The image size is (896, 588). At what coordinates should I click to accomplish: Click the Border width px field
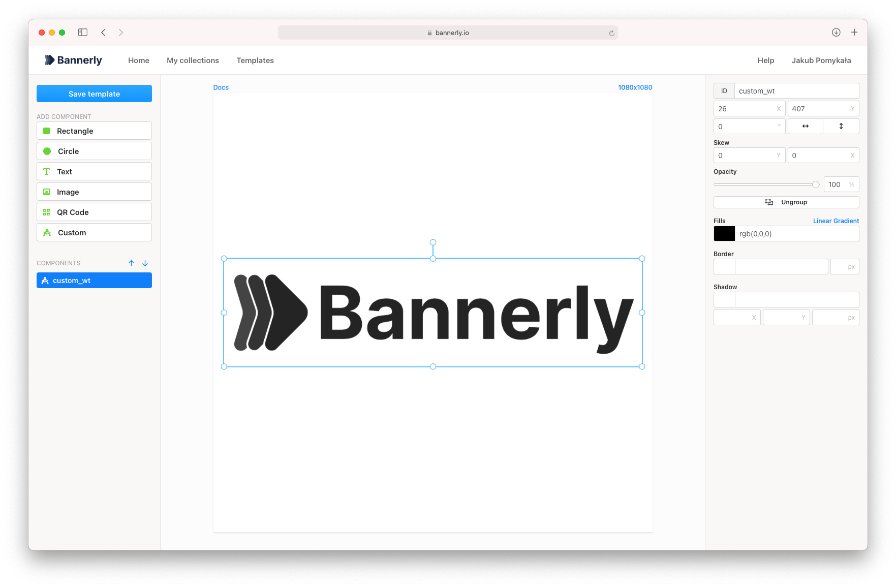[845, 267]
